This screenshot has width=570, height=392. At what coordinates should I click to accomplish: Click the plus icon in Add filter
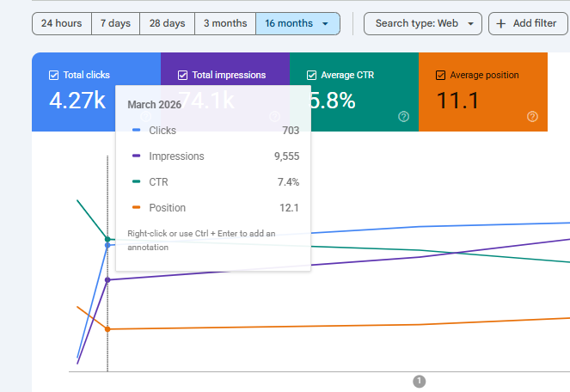tap(501, 23)
